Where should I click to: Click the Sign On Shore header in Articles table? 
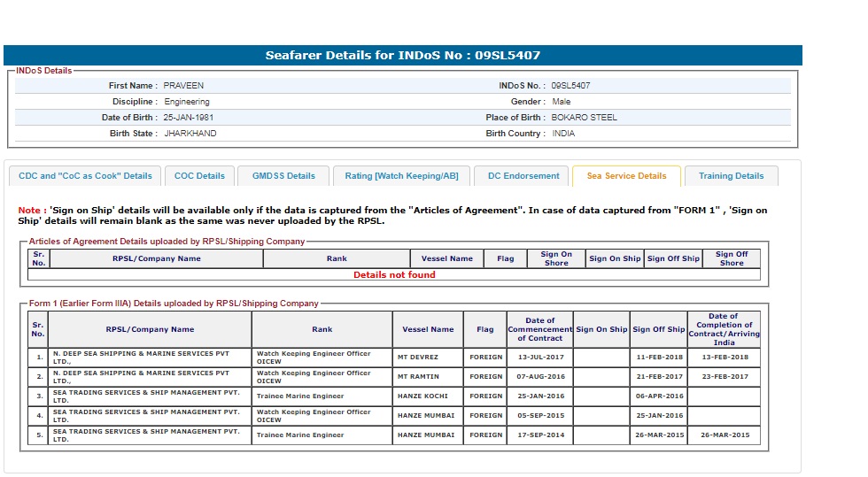tap(556, 258)
